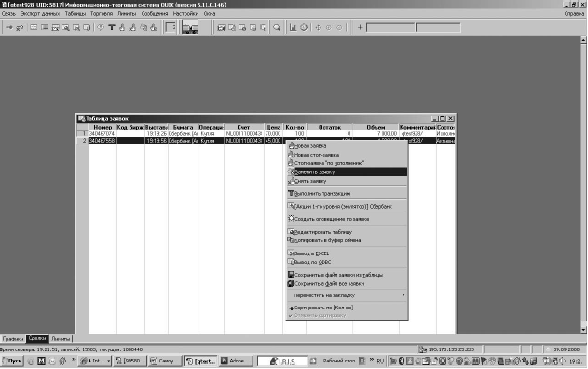Click main window vertical scrollbar down arrow
This screenshot has width=588, height=369.
click(583, 330)
